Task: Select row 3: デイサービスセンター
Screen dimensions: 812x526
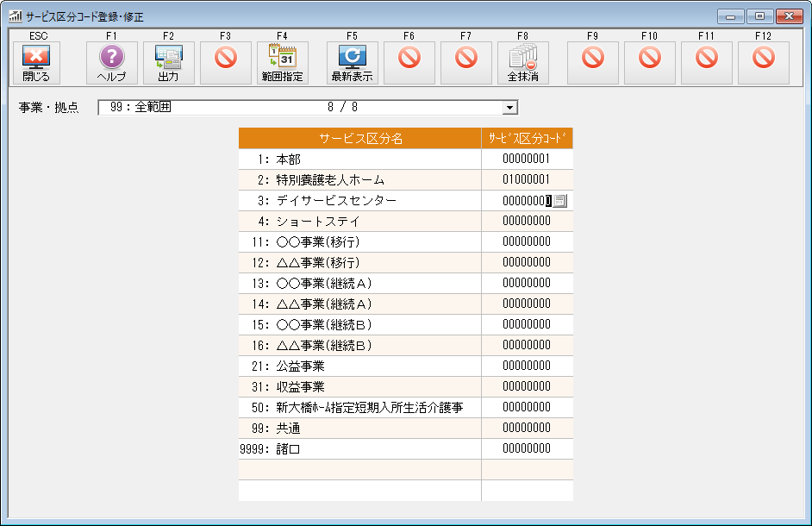Action: click(x=360, y=201)
